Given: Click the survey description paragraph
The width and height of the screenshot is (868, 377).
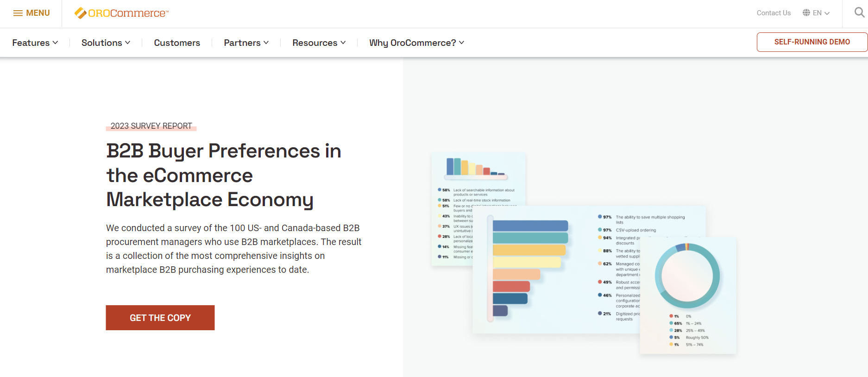Looking at the screenshot, I should (234, 249).
